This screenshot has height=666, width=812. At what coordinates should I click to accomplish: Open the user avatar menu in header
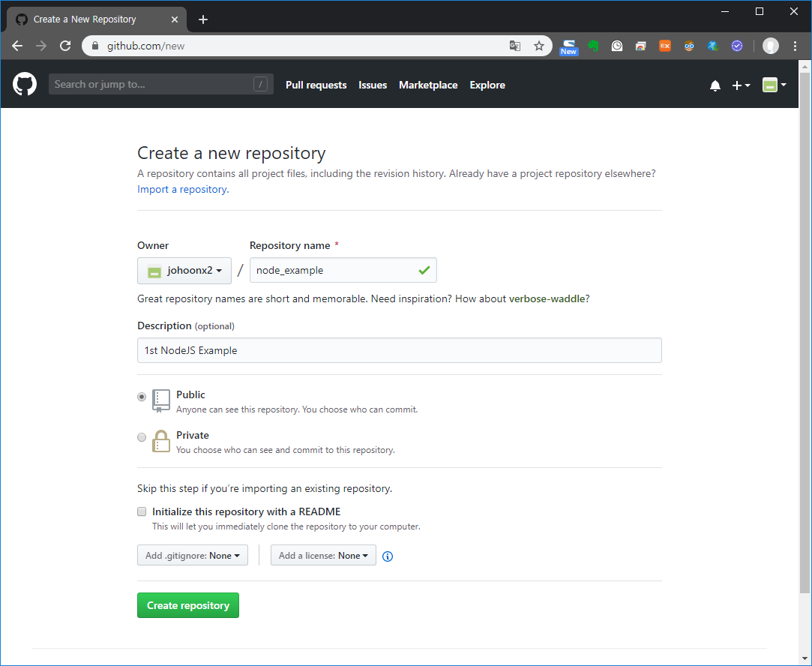point(775,85)
